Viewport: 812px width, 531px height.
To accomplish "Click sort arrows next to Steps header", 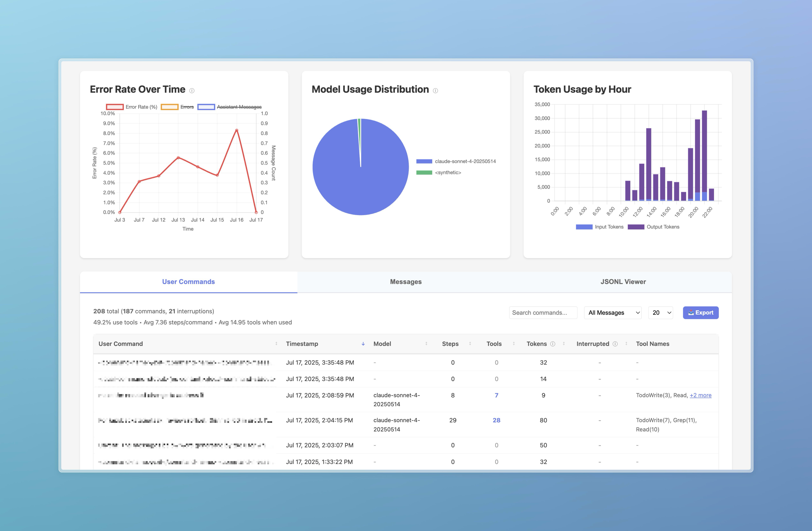I will click(x=470, y=344).
